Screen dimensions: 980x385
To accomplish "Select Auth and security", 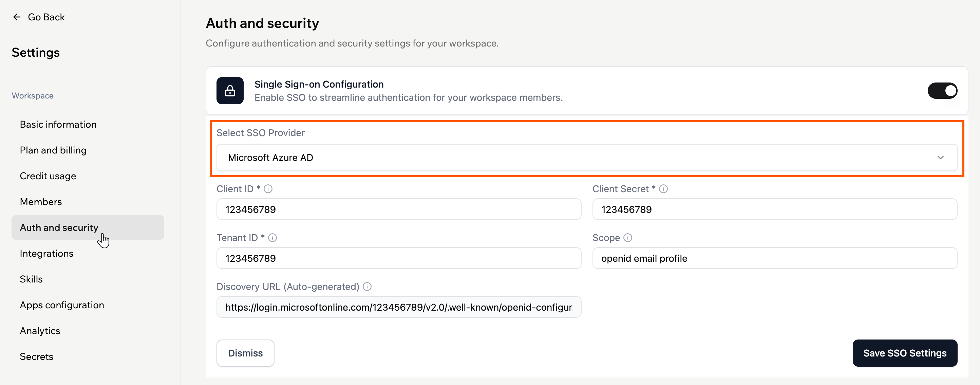I will click(88, 227).
